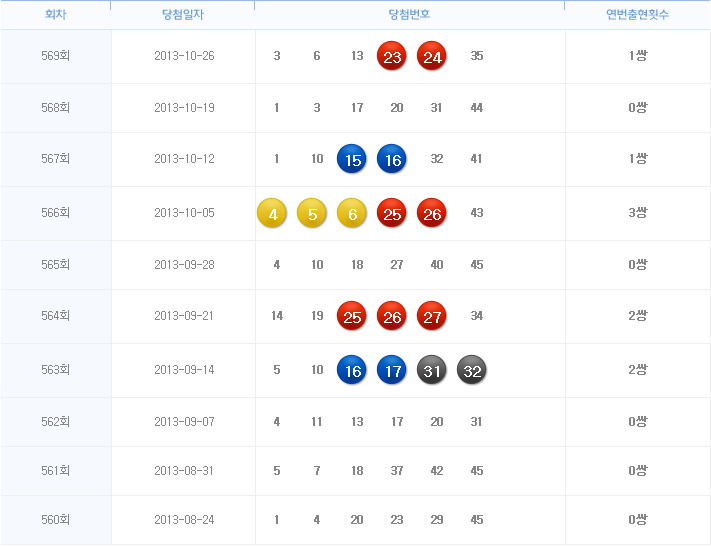Click 0쌍 count in row 560회
The width and height of the screenshot is (711, 546).
pyautogui.click(x=638, y=520)
